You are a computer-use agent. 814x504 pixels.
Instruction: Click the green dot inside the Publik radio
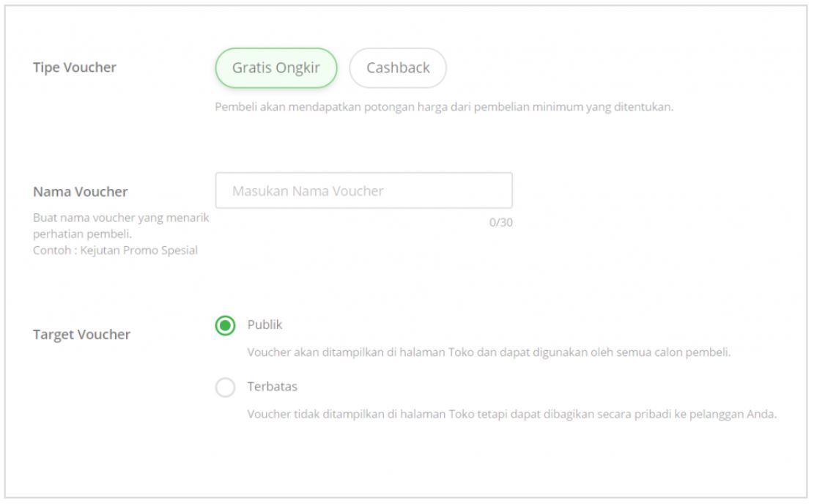[226, 325]
